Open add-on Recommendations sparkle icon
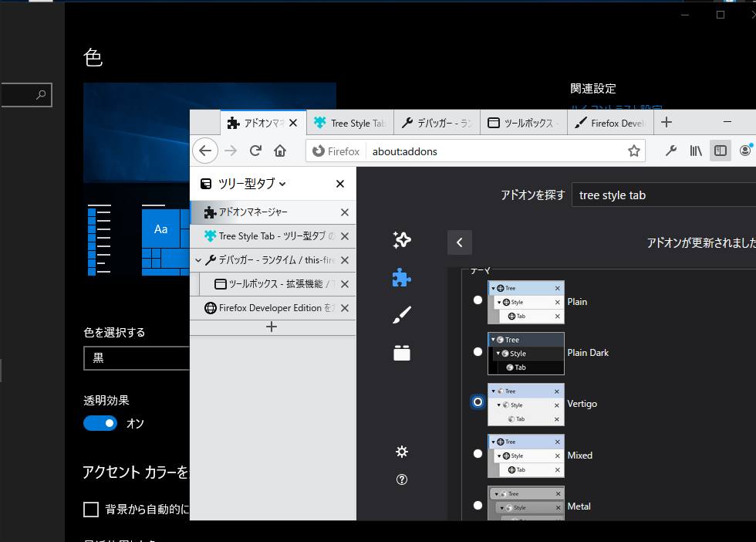 click(402, 240)
